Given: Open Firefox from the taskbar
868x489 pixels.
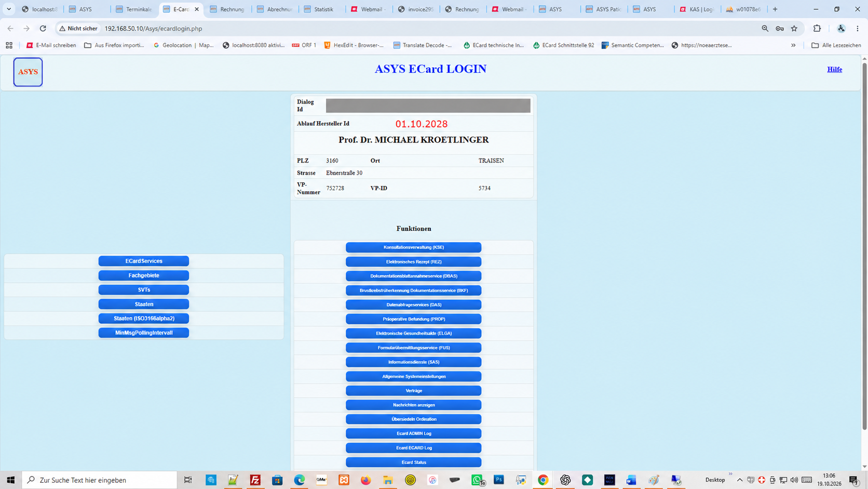Looking at the screenshot, I should (x=366, y=480).
